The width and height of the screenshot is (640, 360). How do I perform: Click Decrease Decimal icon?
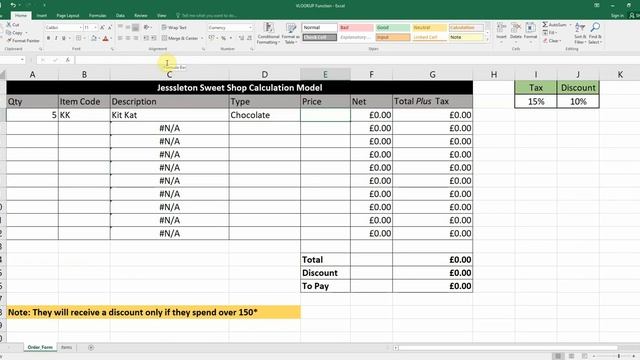click(249, 38)
